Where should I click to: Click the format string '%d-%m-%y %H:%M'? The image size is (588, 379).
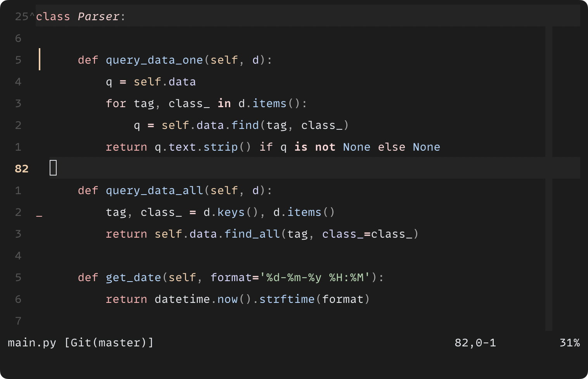[315, 277]
